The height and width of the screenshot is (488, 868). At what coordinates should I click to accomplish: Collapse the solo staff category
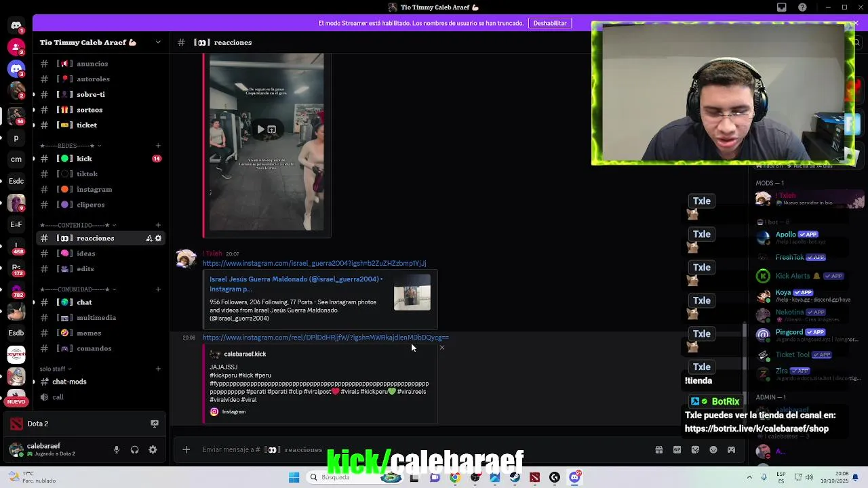pos(56,369)
